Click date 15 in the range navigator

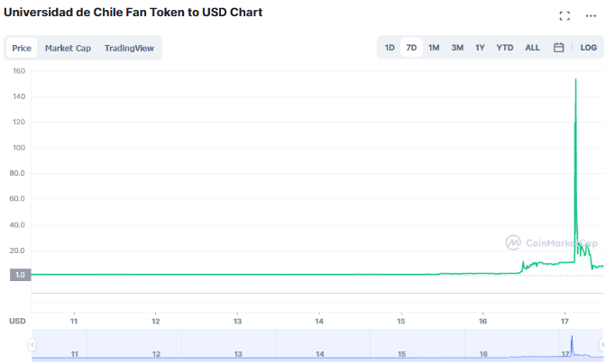coord(401,354)
